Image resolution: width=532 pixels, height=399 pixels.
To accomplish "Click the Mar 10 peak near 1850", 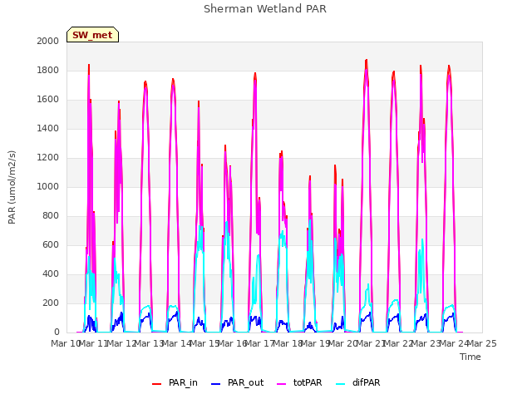I will pos(89,65).
